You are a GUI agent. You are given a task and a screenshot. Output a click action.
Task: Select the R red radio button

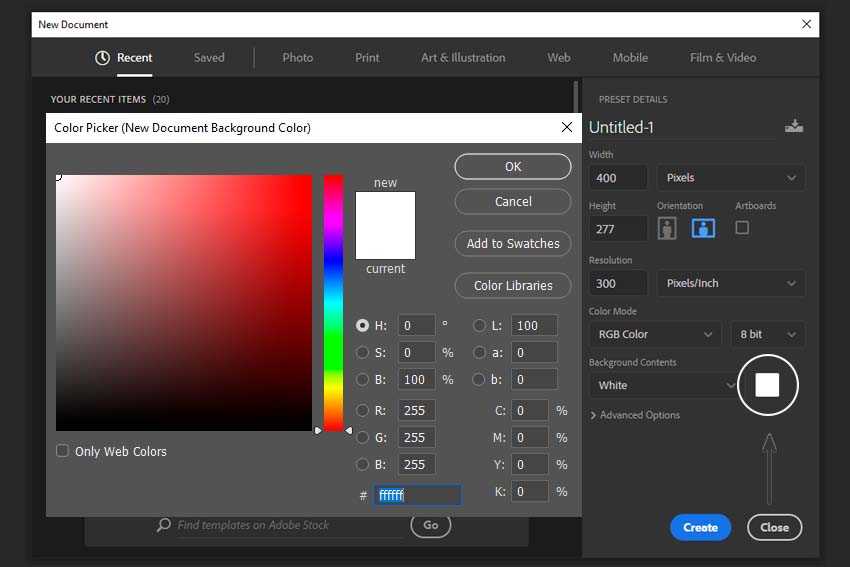click(x=363, y=410)
